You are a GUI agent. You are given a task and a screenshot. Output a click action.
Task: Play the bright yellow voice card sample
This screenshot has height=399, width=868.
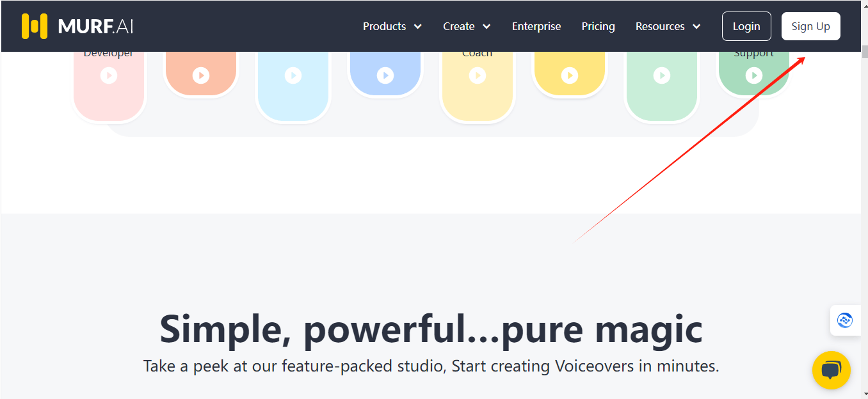(570, 75)
